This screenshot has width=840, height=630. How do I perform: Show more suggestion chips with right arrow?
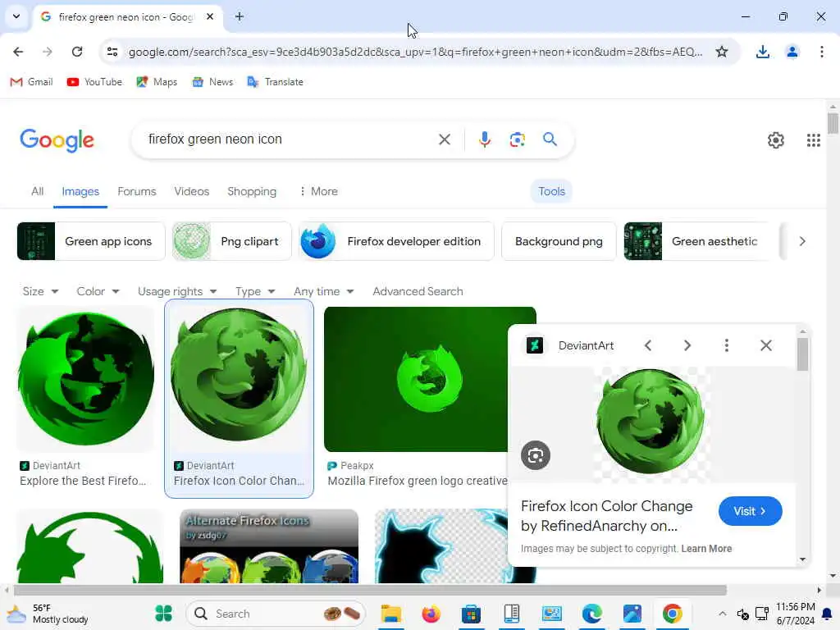click(802, 241)
